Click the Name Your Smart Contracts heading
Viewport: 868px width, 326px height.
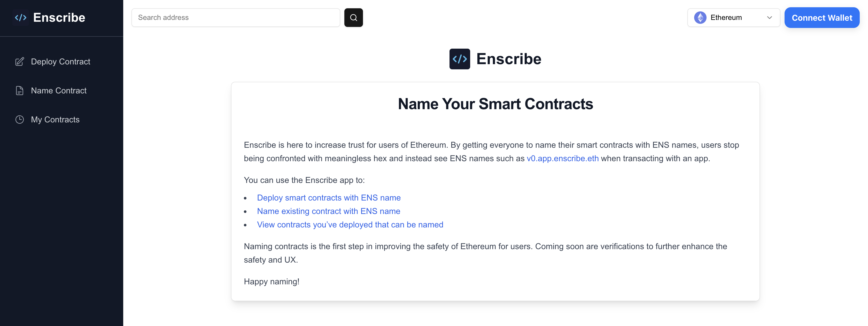[495, 104]
